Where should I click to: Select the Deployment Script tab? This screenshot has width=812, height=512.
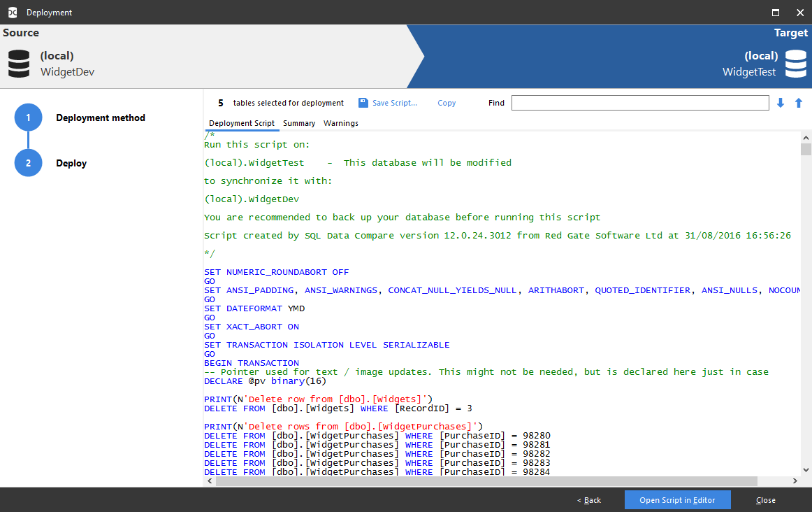pos(241,123)
